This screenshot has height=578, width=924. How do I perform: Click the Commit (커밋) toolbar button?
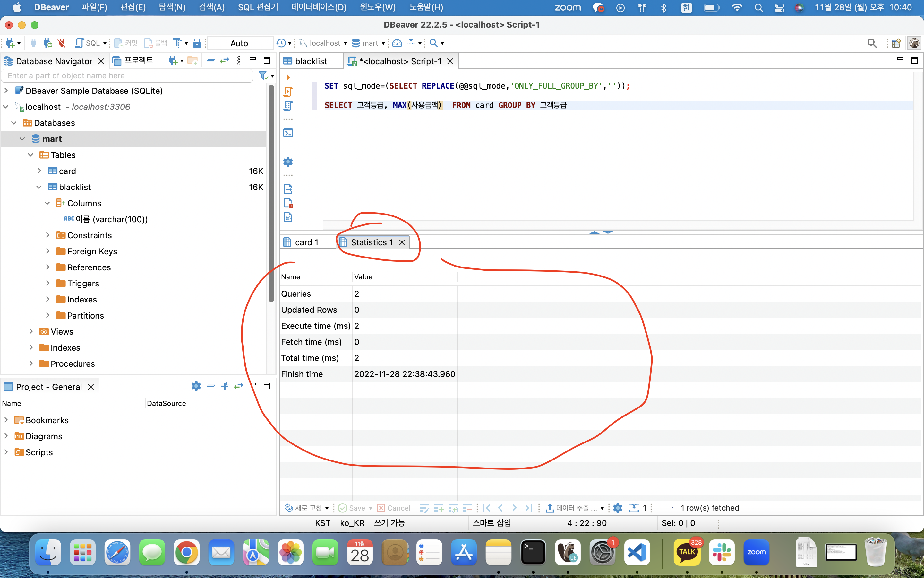coord(126,43)
